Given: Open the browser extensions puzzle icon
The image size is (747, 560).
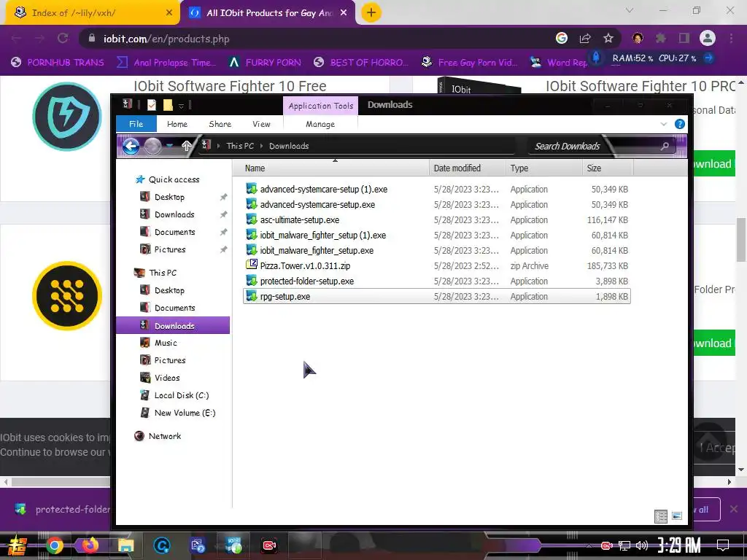Looking at the screenshot, I should point(661,39).
